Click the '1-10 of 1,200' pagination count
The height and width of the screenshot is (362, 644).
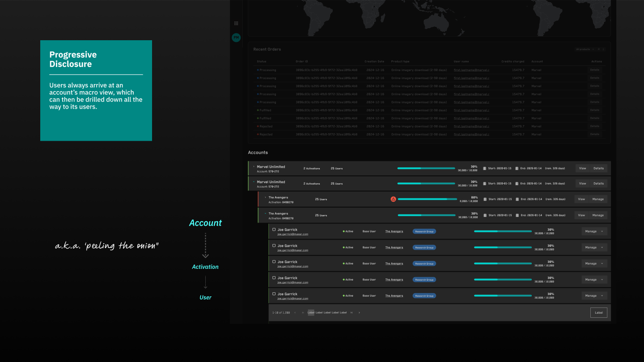pyautogui.click(x=281, y=313)
